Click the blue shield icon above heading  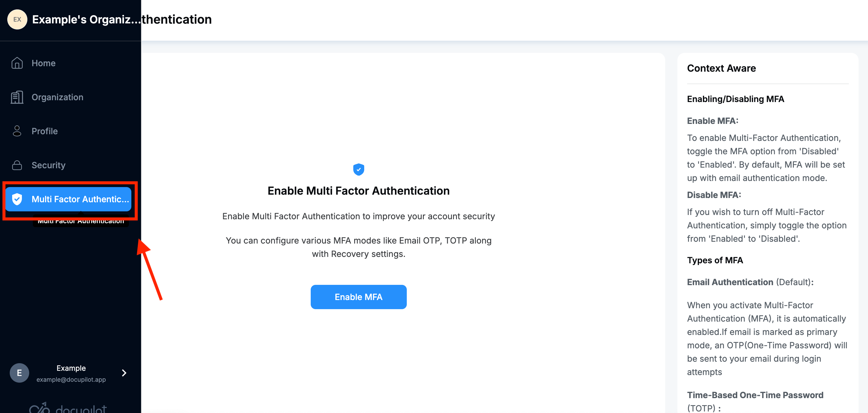(358, 169)
